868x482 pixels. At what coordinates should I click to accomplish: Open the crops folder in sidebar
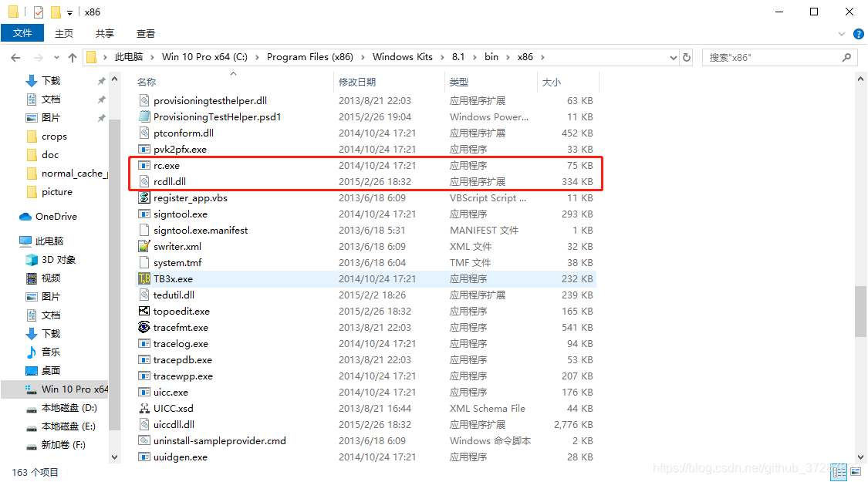pos(54,137)
